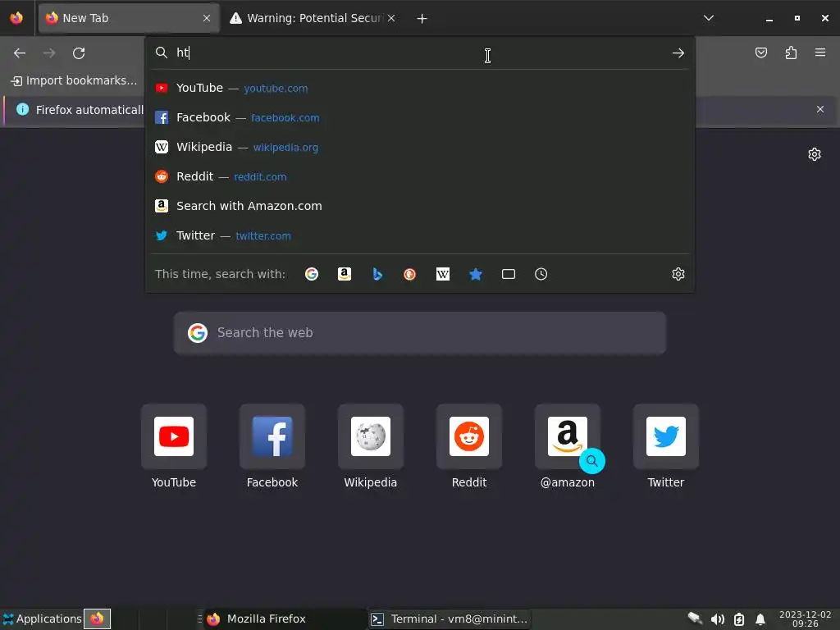The height and width of the screenshot is (630, 840).
Task: Search this time with DuckDuckGo
Action: click(410, 274)
